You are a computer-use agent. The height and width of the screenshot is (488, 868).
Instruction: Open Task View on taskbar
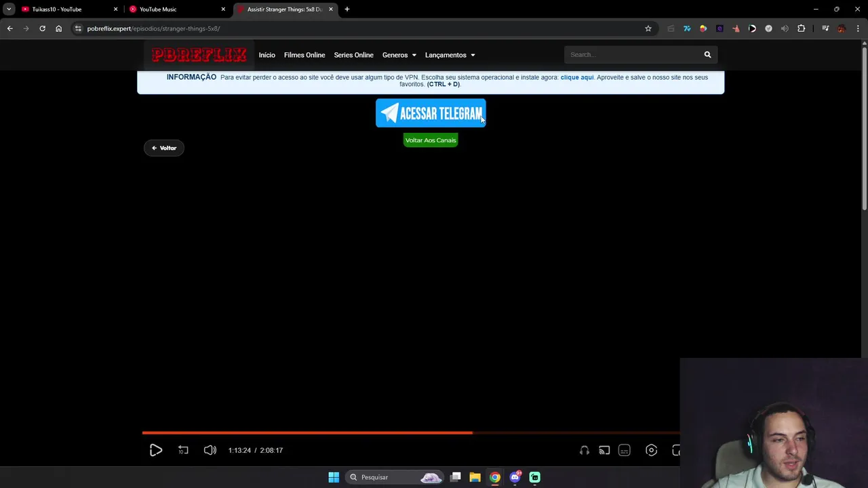(456, 477)
